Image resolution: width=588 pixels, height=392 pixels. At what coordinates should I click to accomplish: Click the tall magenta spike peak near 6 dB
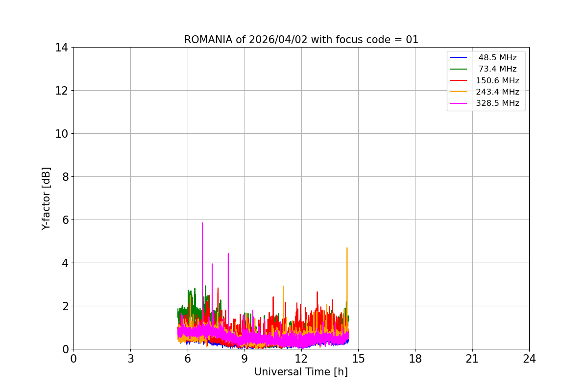(202, 223)
